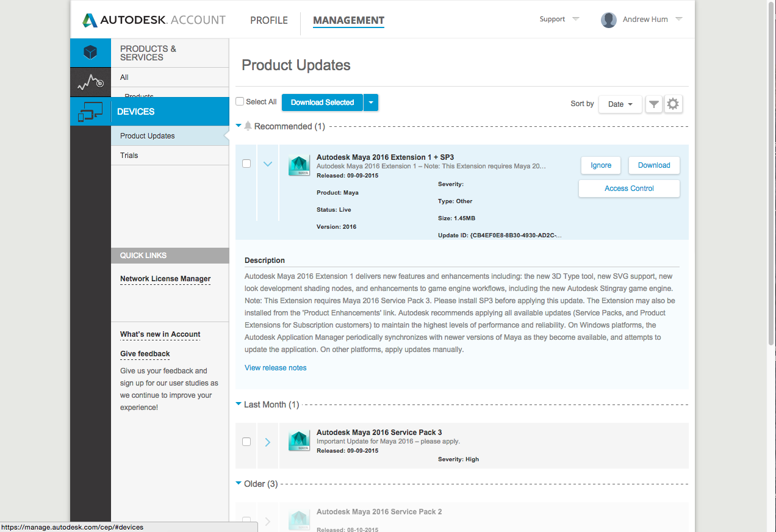The image size is (776, 532).
Task: Open the Network License Manager link
Action: click(165, 279)
